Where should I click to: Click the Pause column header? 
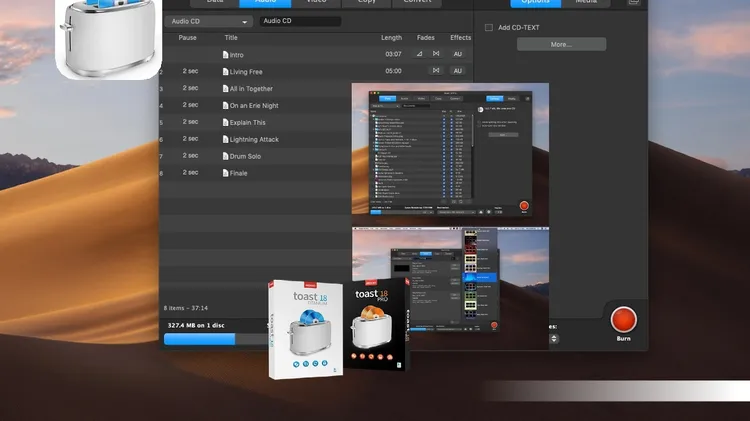[x=188, y=37]
